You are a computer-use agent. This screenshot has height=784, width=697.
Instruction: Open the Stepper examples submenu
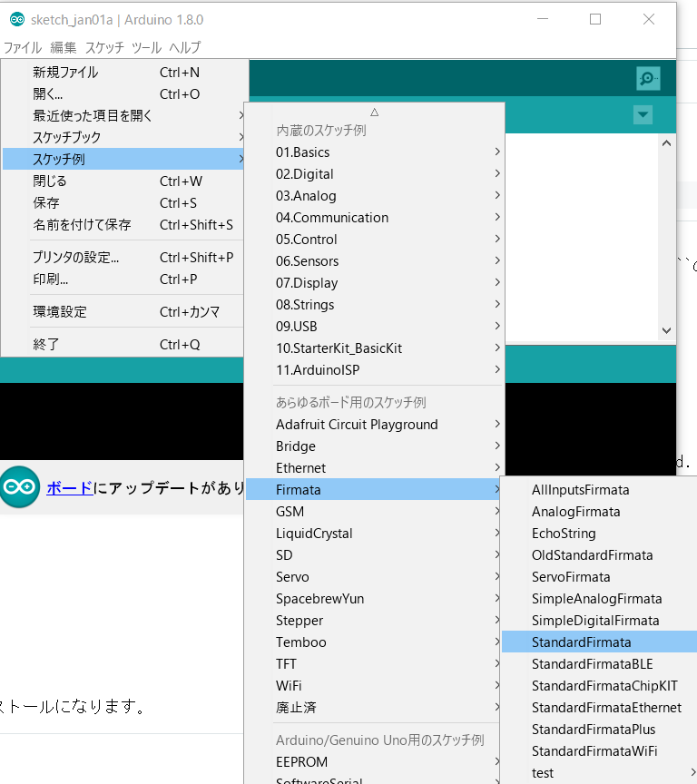coord(374,621)
